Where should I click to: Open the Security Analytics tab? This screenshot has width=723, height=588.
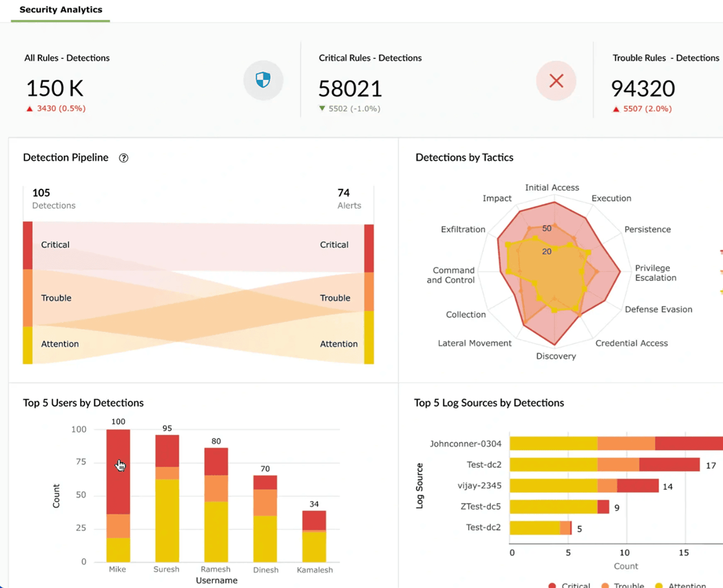click(60, 10)
